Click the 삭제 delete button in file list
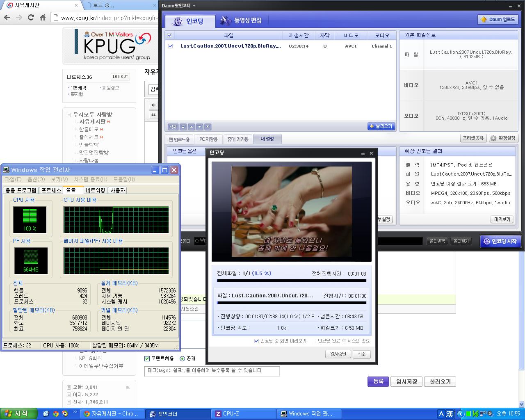 coord(173,127)
